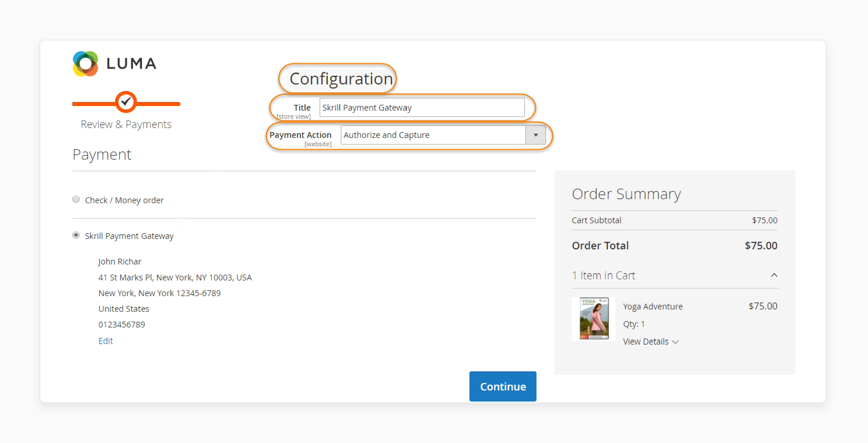Click the Continue button
This screenshot has width=868, height=443.
(503, 386)
